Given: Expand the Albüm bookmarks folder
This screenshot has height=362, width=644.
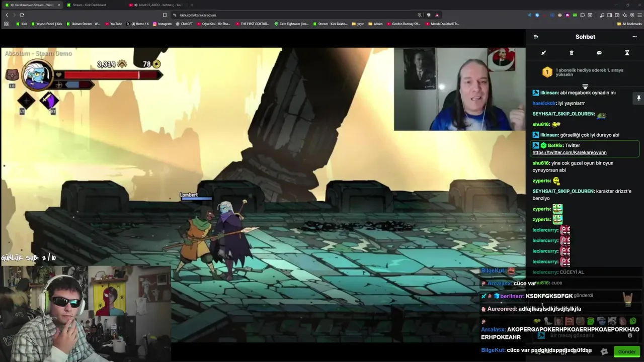Looking at the screenshot, I should click(x=375, y=24).
